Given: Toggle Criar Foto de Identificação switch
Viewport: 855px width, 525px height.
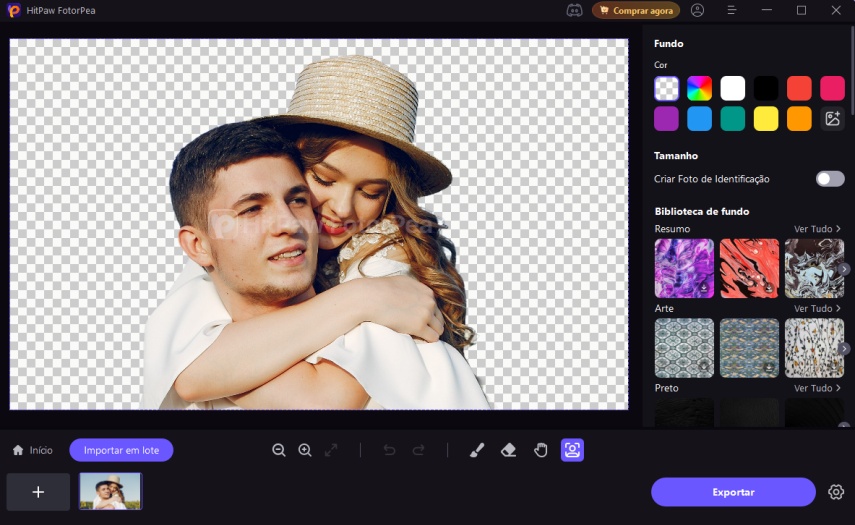Looking at the screenshot, I should coord(830,179).
